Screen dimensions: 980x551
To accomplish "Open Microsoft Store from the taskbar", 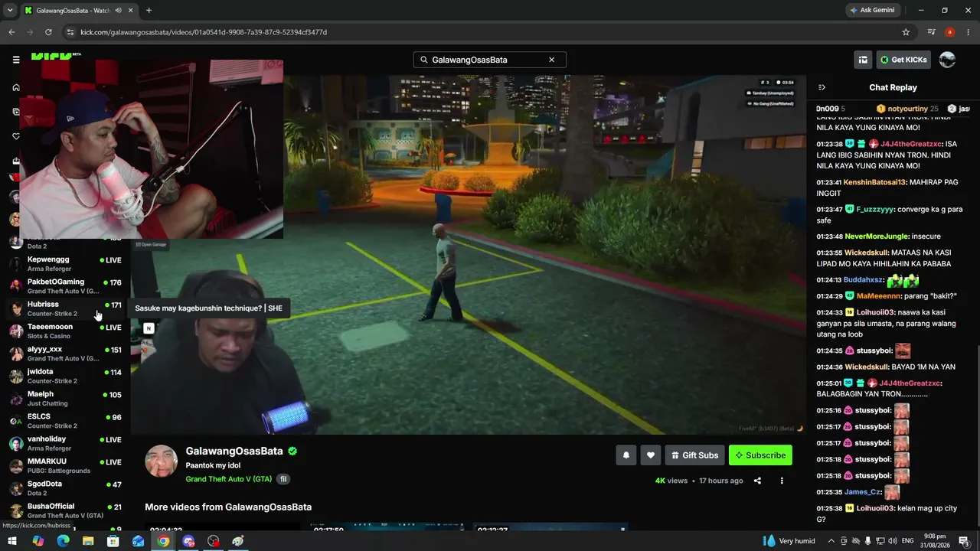I will click(113, 541).
